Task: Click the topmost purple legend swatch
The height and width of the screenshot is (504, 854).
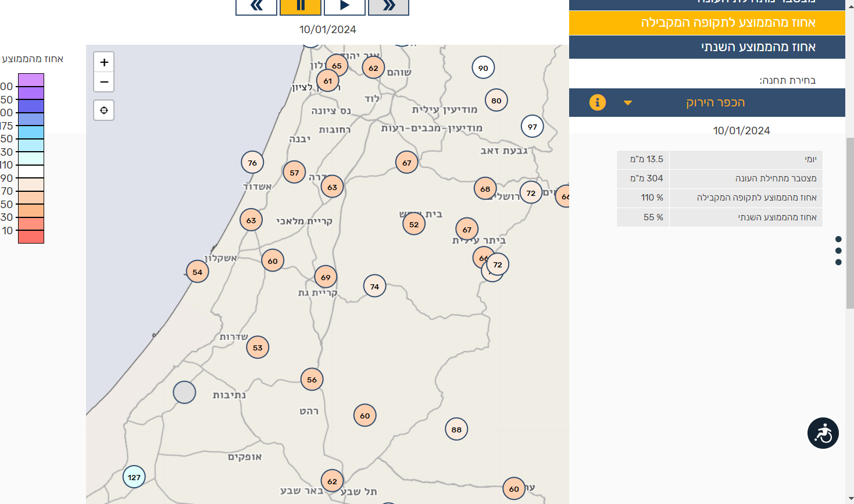Action: pyautogui.click(x=31, y=80)
